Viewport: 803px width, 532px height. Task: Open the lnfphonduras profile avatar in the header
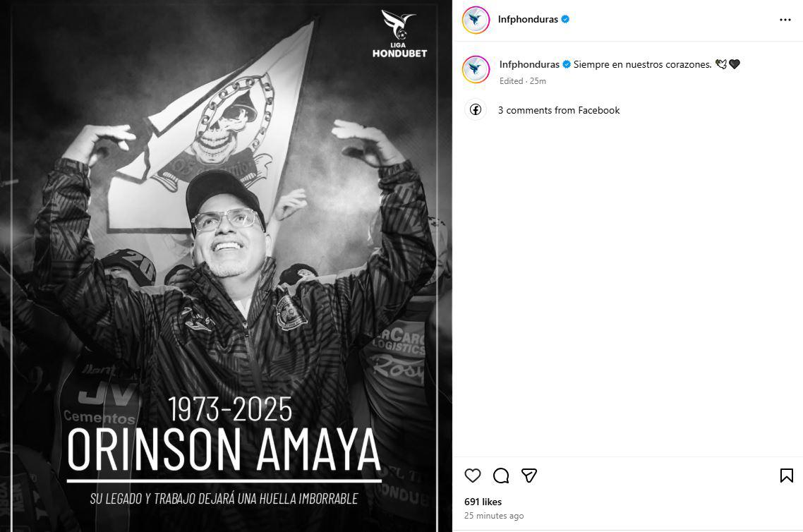point(476,19)
